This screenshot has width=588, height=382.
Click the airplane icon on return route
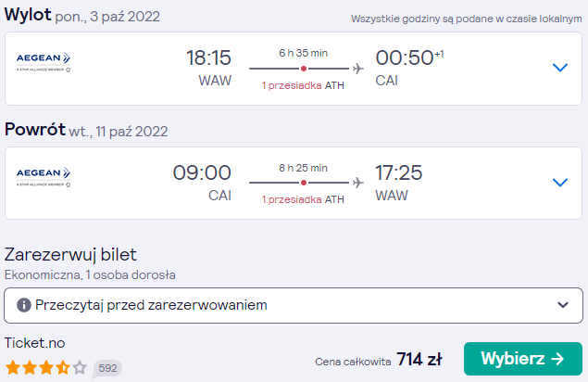(x=358, y=183)
